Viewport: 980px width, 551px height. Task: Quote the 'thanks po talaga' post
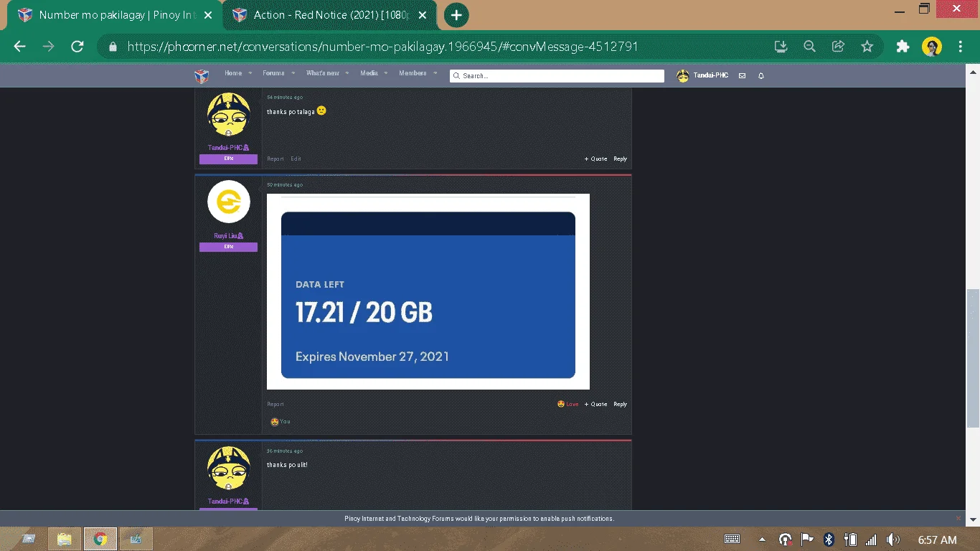pos(595,159)
